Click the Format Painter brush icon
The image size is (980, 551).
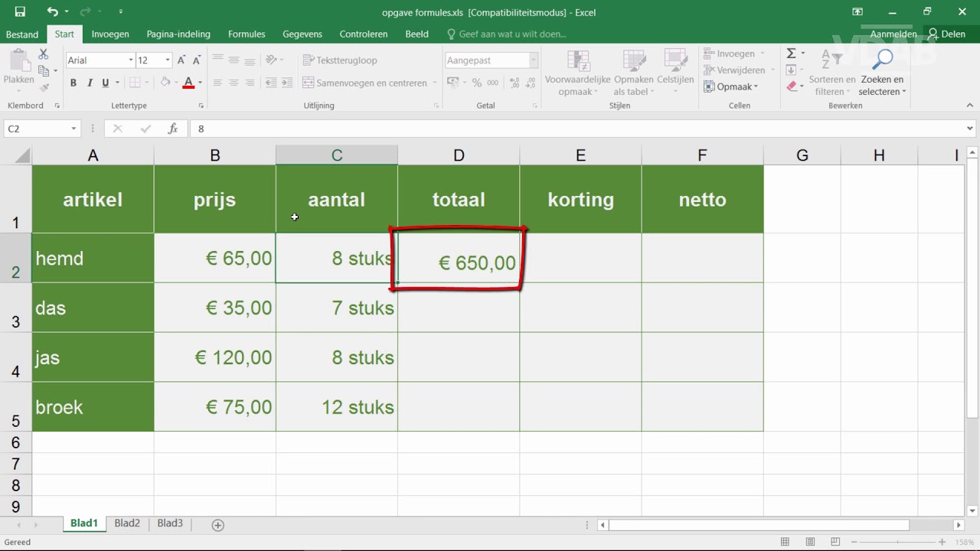(x=44, y=88)
